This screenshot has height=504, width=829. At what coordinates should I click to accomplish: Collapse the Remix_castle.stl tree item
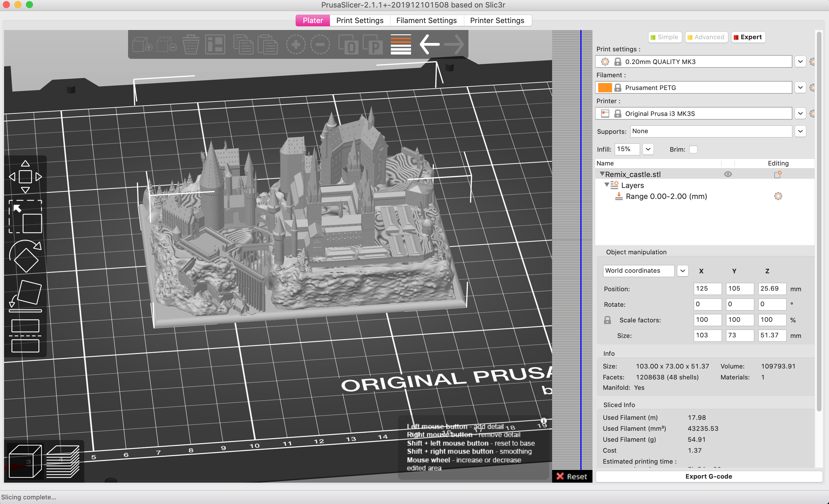[x=602, y=174]
